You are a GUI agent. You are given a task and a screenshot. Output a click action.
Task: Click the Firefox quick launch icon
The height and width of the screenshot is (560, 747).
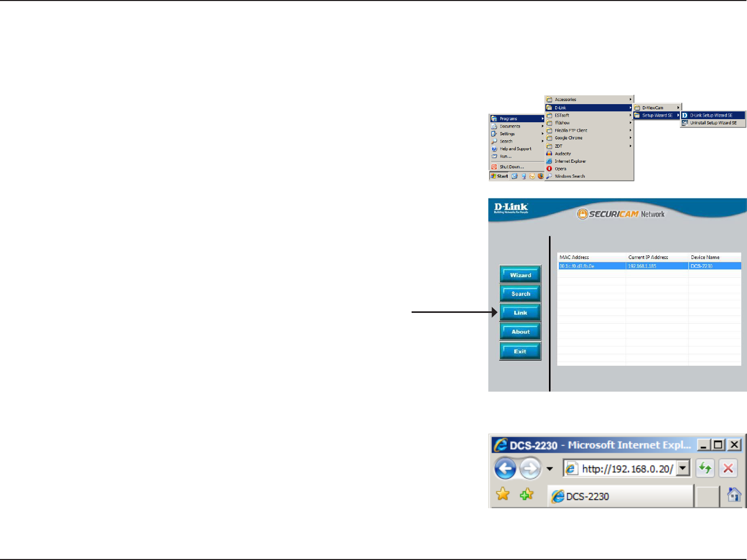coord(541,176)
